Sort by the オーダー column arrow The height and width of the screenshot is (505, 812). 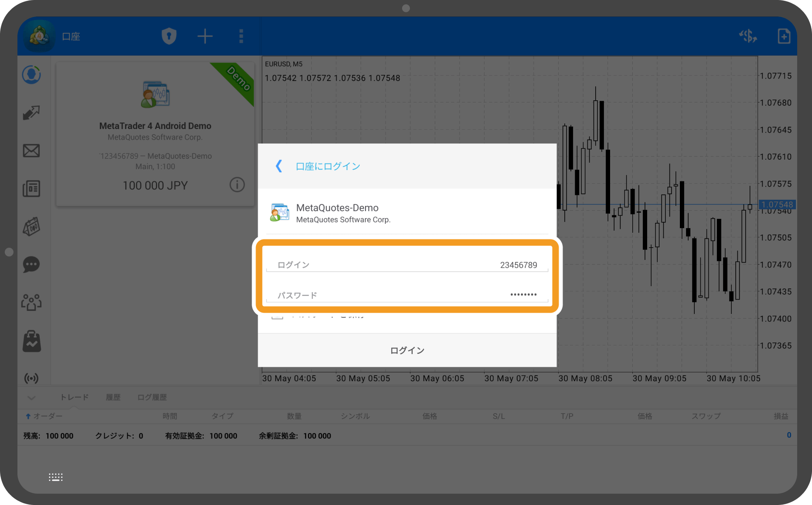tap(28, 416)
